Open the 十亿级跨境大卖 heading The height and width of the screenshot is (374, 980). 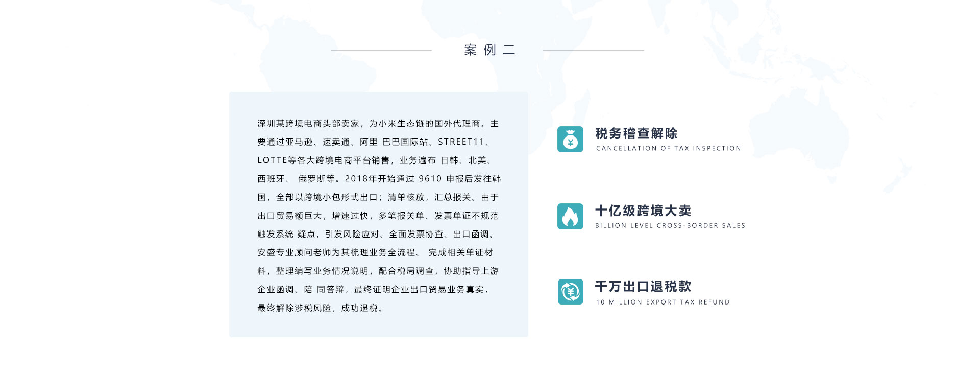tap(643, 211)
